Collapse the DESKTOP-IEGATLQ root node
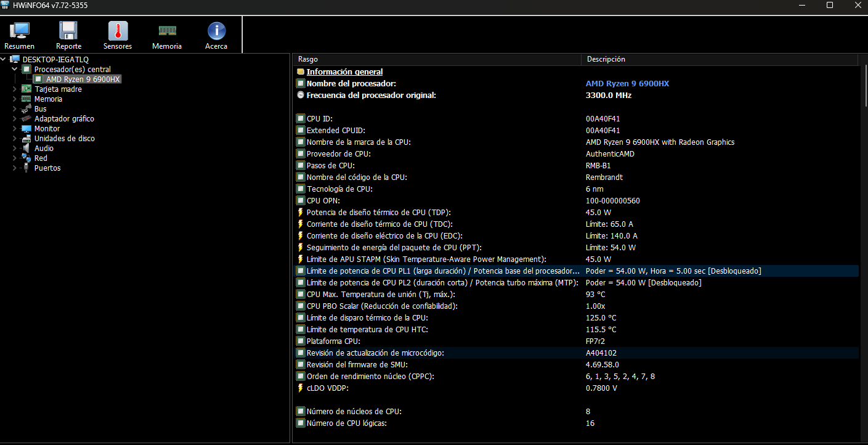The image size is (868, 445). click(4, 59)
